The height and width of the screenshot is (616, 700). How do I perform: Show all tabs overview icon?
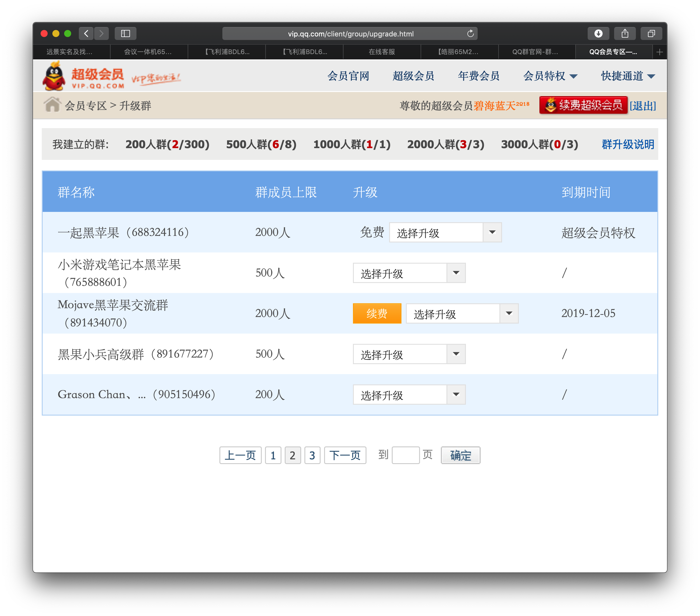point(651,33)
